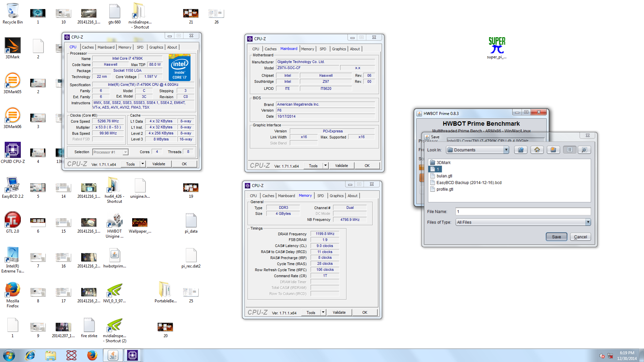Select screenshot thumbnail labeled 26
The width and height of the screenshot is (644, 362).
216,16
